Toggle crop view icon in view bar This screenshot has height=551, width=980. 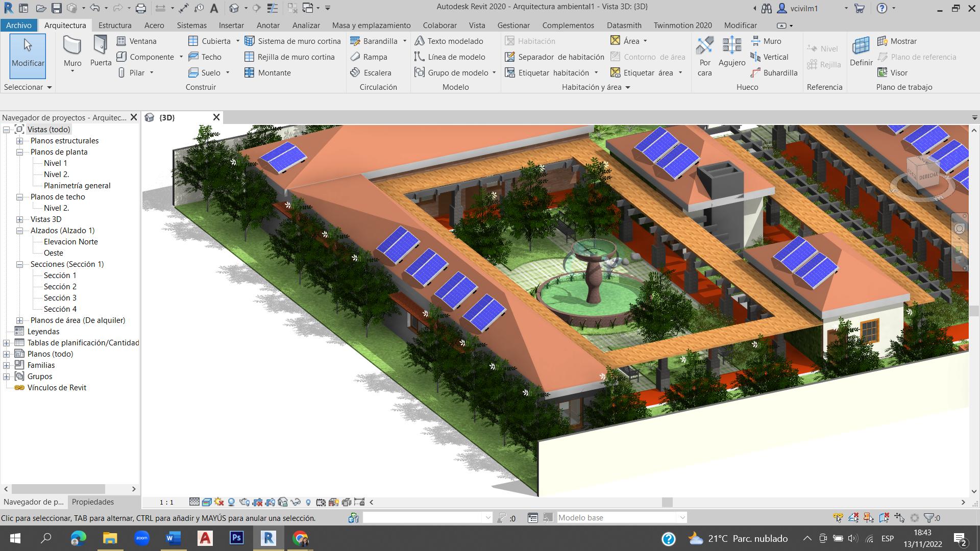(258, 502)
